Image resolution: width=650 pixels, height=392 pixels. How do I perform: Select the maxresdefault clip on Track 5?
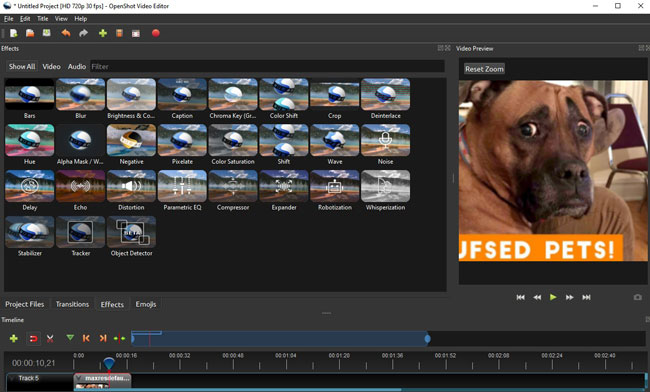tap(102, 381)
